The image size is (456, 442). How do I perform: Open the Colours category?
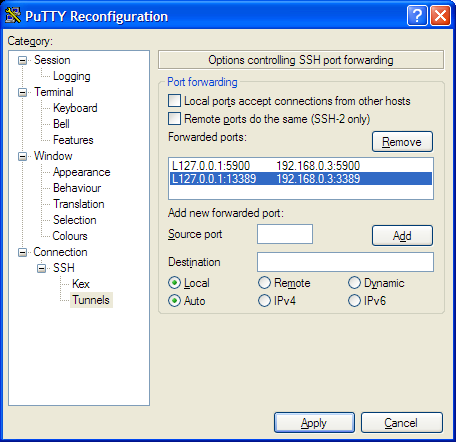(x=70, y=236)
